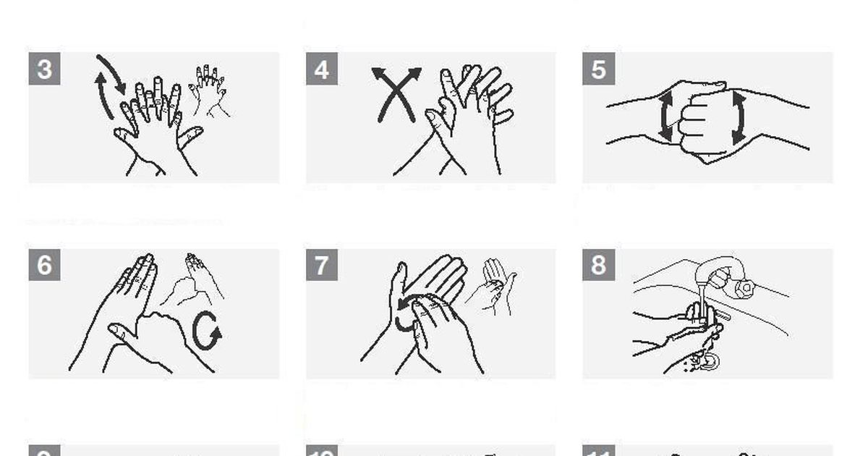Viewport: 868px width, 456px height.
Task: Click the step 4 number badge
Action: pos(321,69)
